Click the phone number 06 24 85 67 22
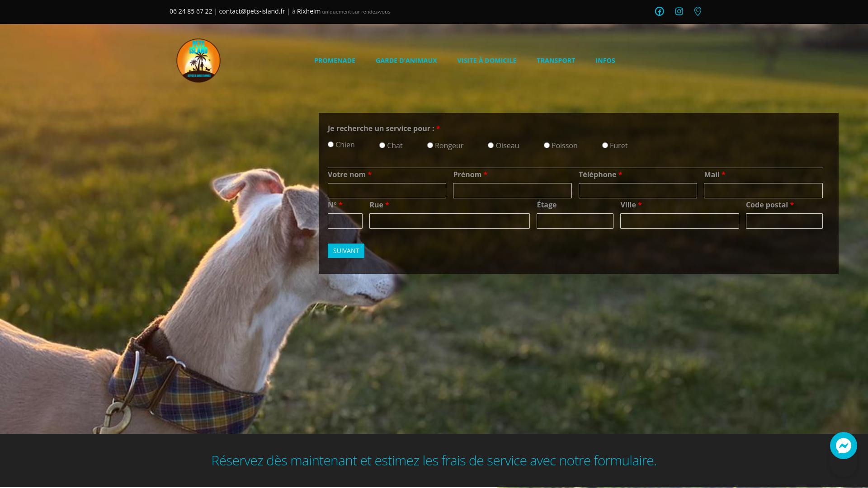Image resolution: width=868 pixels, height=488 pixels. pos(191,11)
